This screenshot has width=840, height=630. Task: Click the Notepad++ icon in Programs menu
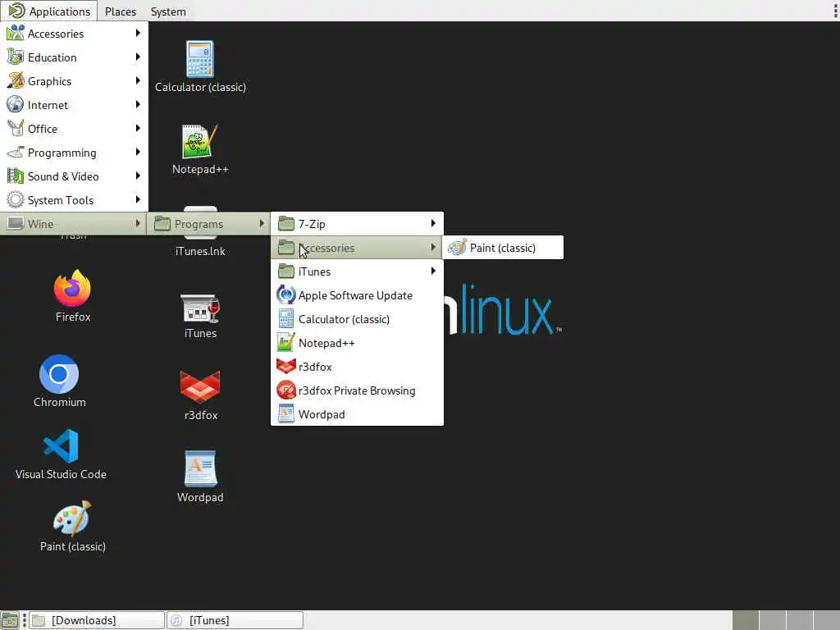(285, 343)
